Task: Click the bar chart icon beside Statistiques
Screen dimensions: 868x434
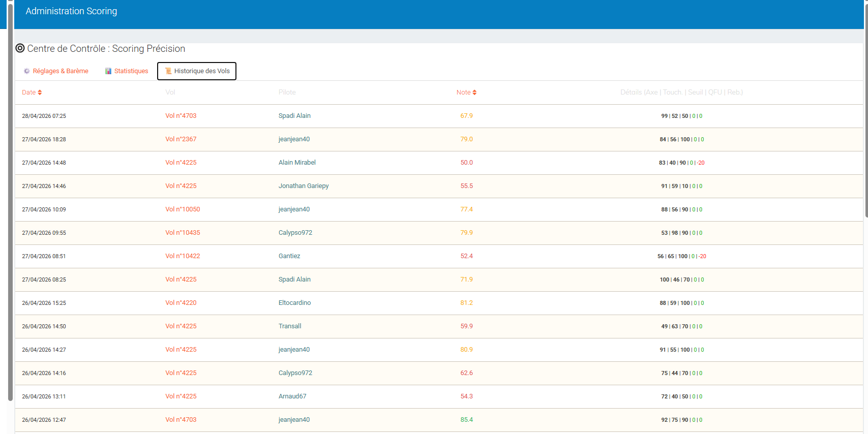Action: [x=108, y=71]
